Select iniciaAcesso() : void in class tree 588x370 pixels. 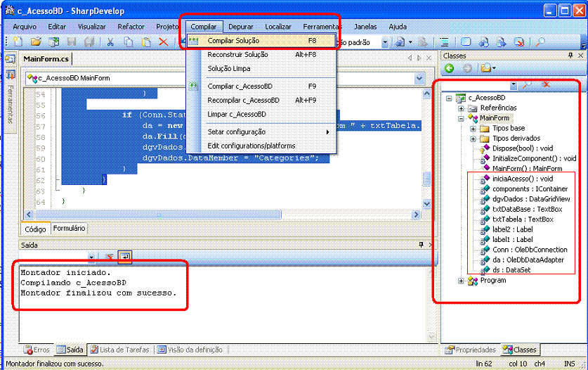pyautogui.click(x=523, y=179)
